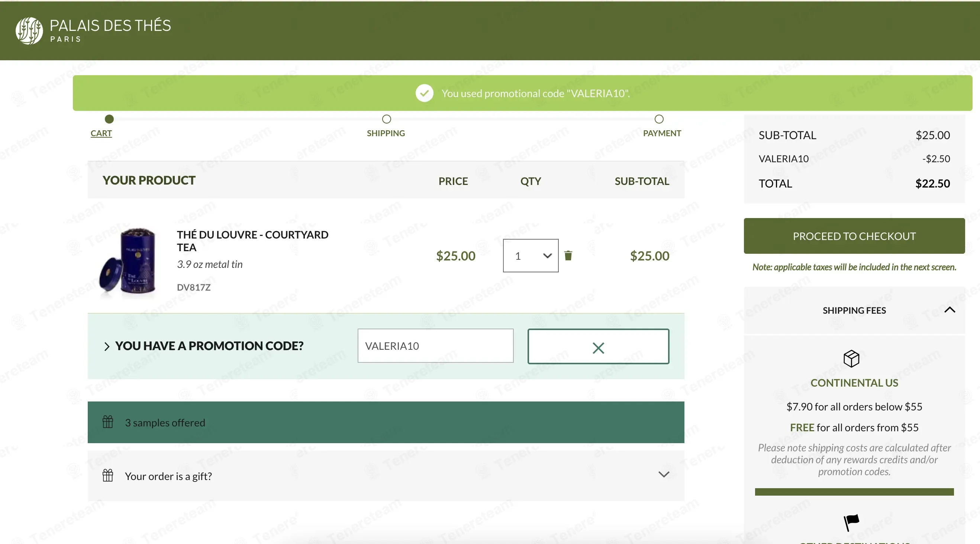The image size is (980, 544).
Task: Click the $7.90 for all orders below $55 text
Action: pyautogui.click(x=854, y=407)
